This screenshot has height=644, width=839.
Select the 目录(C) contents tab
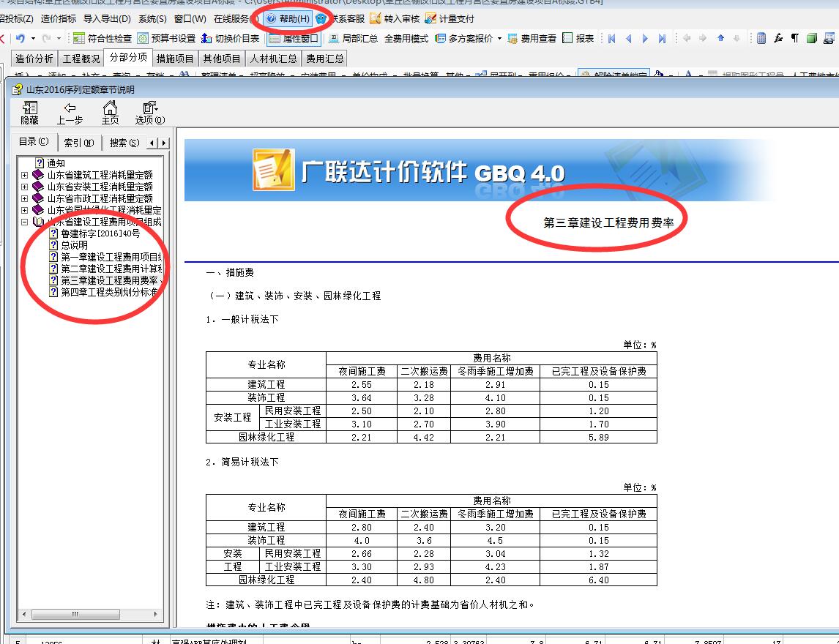[x=34, y=142]
